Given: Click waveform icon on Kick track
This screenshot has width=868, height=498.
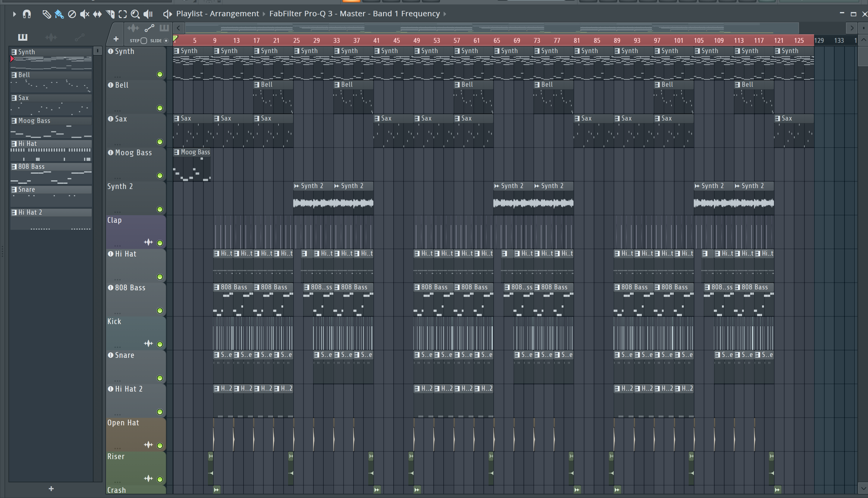Looking at the screenshot, I should pyautogui.click(x=148, y=344).
